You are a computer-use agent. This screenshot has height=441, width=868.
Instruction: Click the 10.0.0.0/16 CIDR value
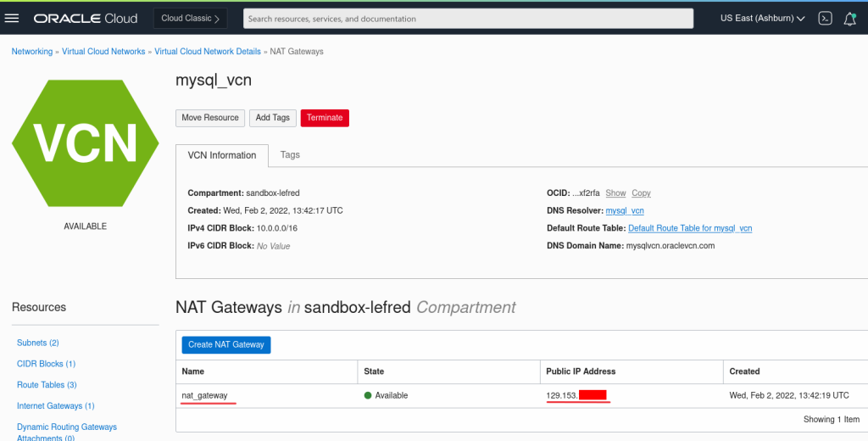point(277,228)
